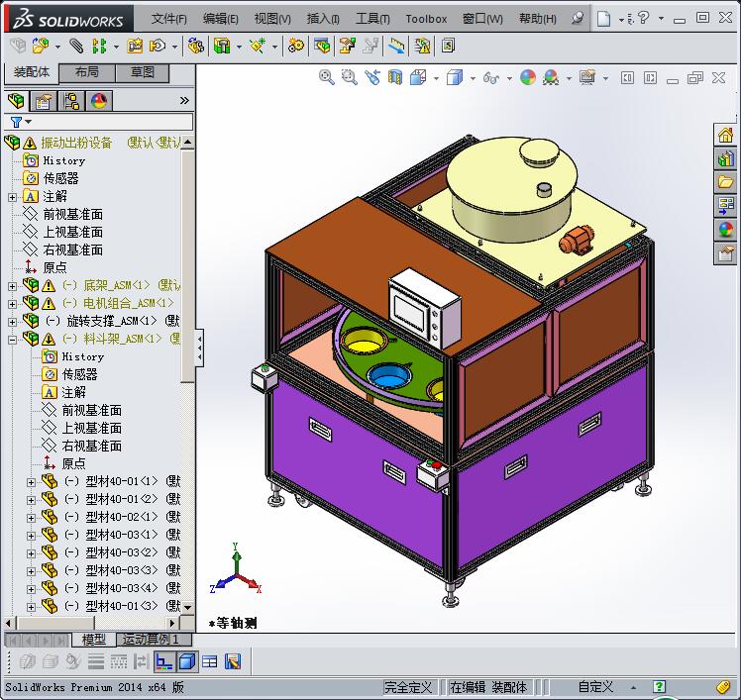
Task: Open the ConfigurationManager tab
Action: click(71, 101)
